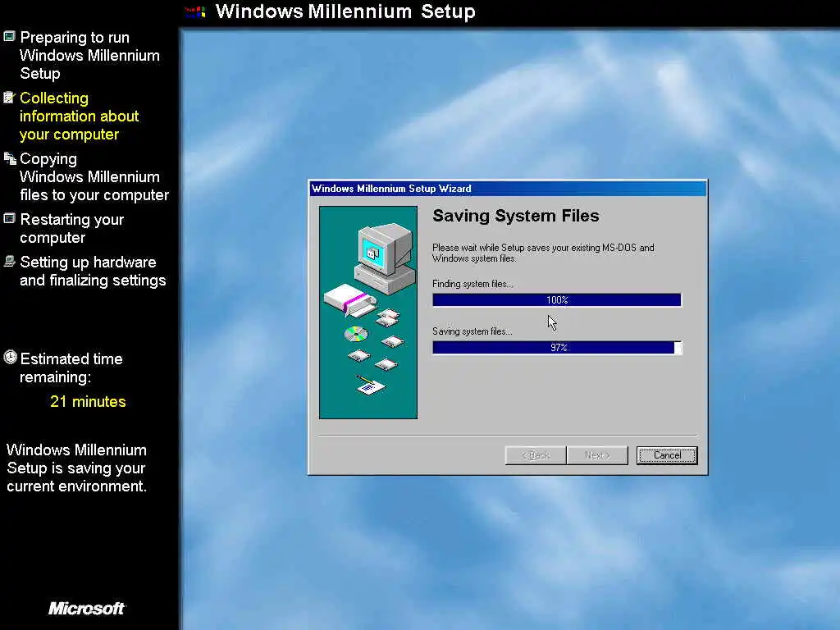
Task: Click the Saving system files... label
Action: 472,331
